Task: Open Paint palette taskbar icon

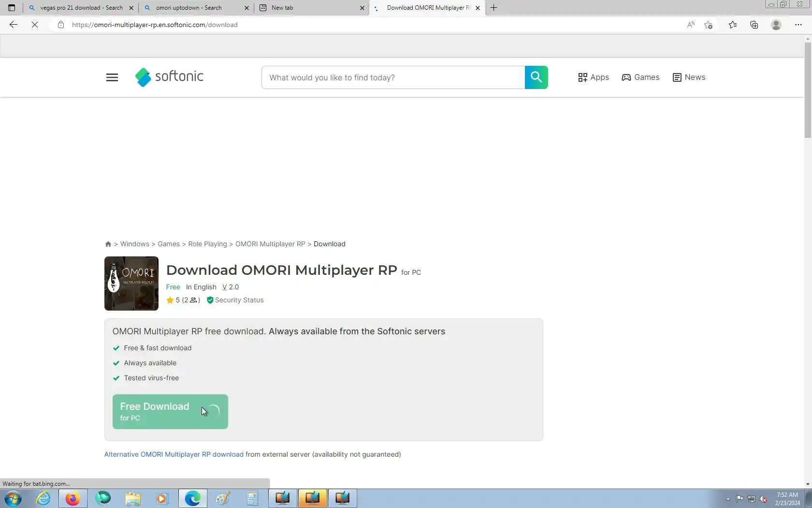Action: pos(222,498)
